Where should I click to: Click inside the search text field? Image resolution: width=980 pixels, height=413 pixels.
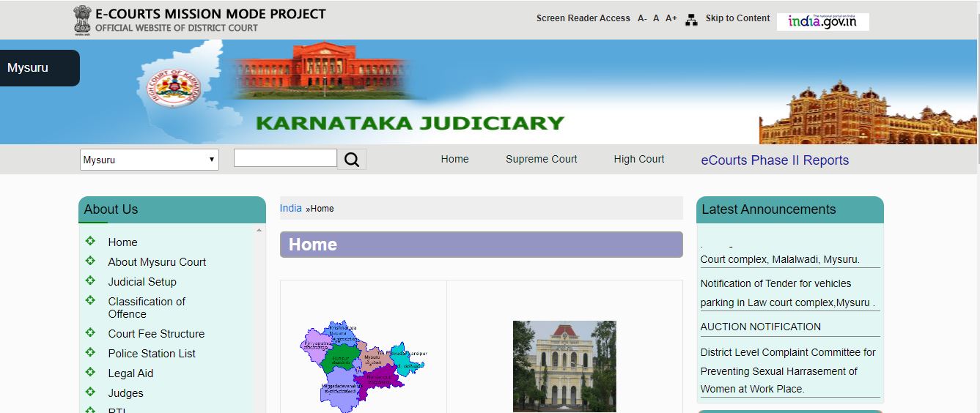(x=285, y=158)
